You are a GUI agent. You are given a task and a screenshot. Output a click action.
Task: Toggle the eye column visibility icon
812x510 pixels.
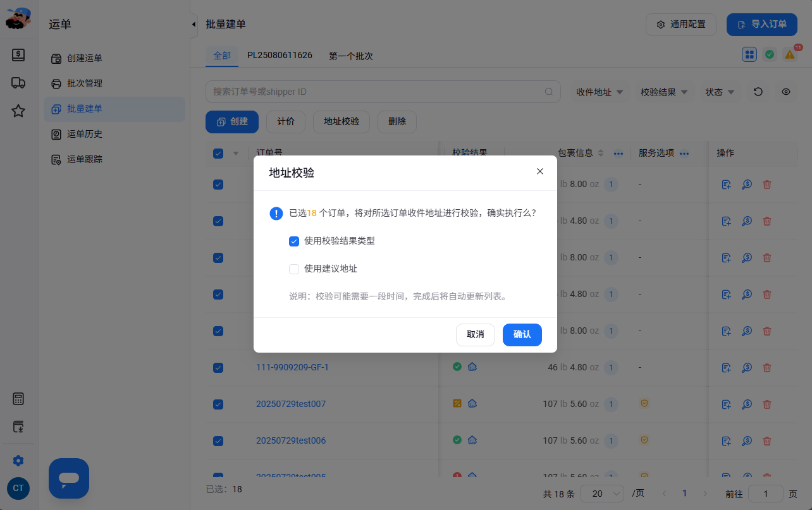point(786,92)
